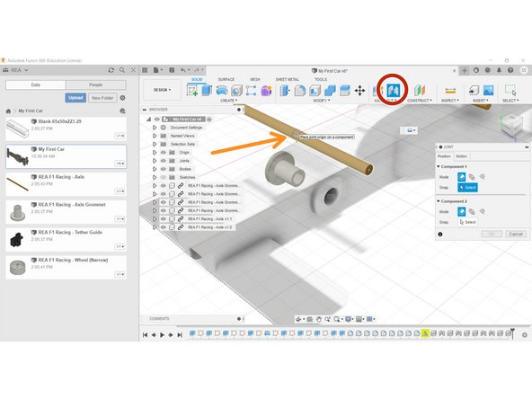Open the INSERT dropdown menu
Viewport: 532px width, 399px height.
pyautogui.click(x=481, y=101)
